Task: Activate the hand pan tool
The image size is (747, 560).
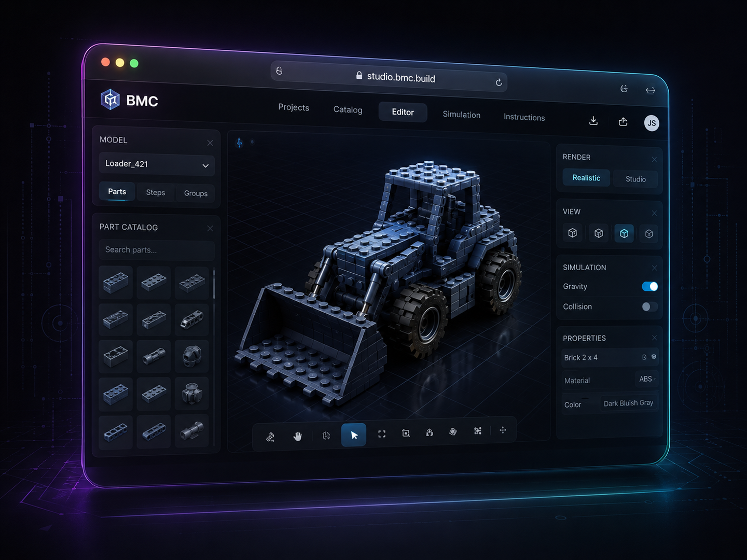Action: 298,436
